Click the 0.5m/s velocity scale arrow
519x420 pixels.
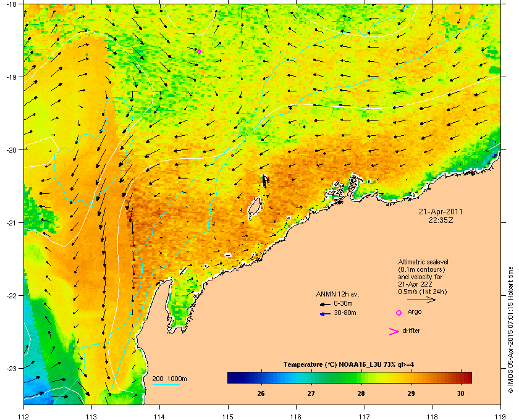pos(421,300)
